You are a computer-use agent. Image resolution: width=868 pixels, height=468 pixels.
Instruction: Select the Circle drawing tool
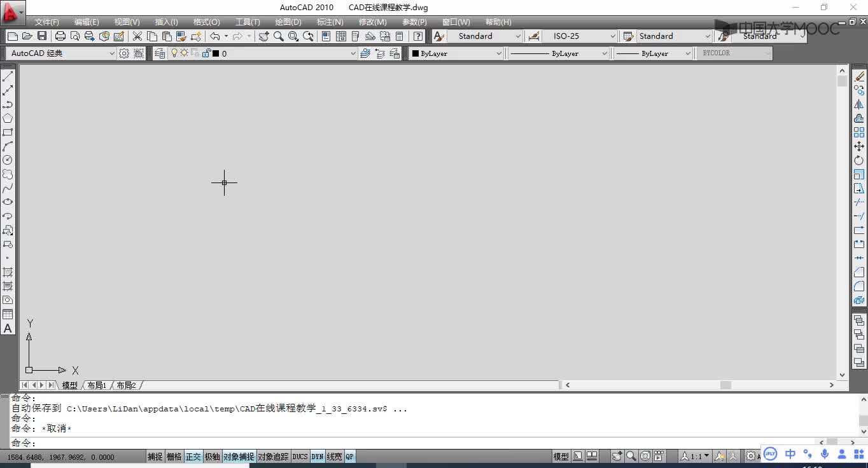click(8, 160)
